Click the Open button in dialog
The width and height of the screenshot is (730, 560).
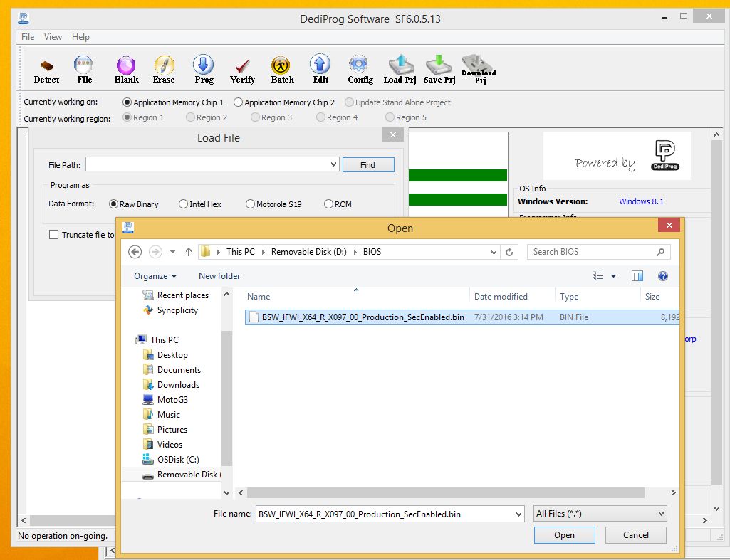(x=564, y=535)
